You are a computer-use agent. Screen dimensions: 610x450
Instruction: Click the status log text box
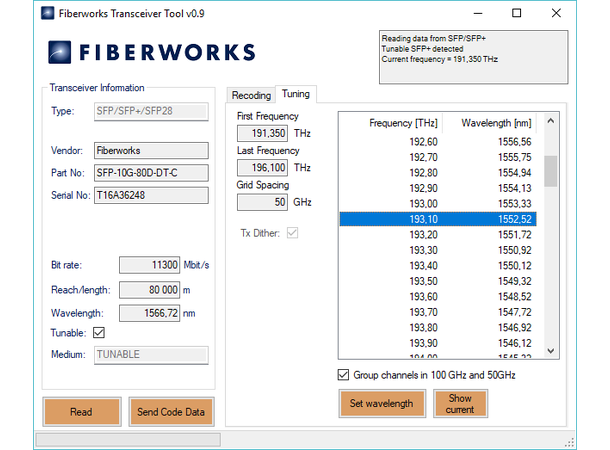click(x=473, y=57)
